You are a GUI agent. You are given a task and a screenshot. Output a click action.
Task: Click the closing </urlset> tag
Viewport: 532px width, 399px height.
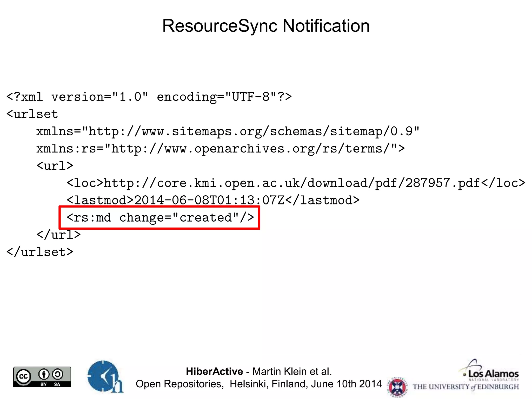pos(40,252)
